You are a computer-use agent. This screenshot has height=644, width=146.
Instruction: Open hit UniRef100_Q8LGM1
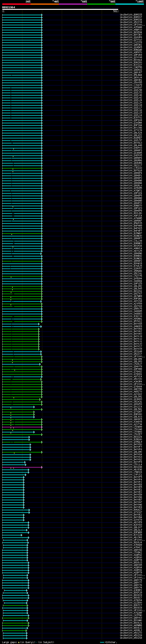131,397
